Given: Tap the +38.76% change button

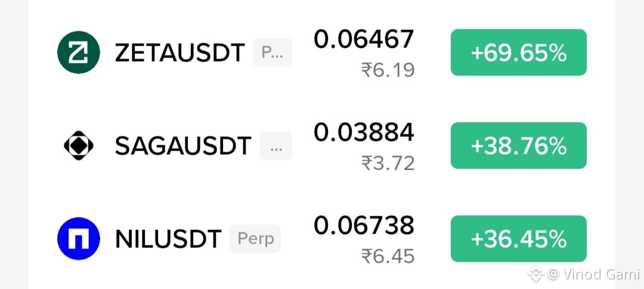Looking at the screenshot, I should (x=519, y=146).
